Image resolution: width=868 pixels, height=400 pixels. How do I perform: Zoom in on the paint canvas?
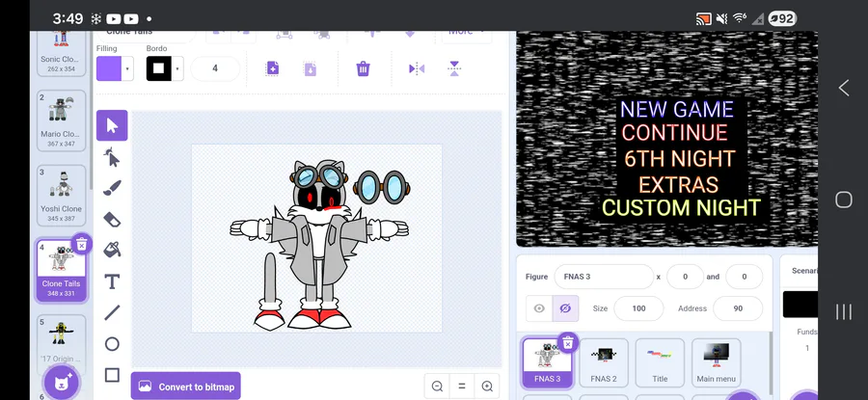click(x=487, y=387)
